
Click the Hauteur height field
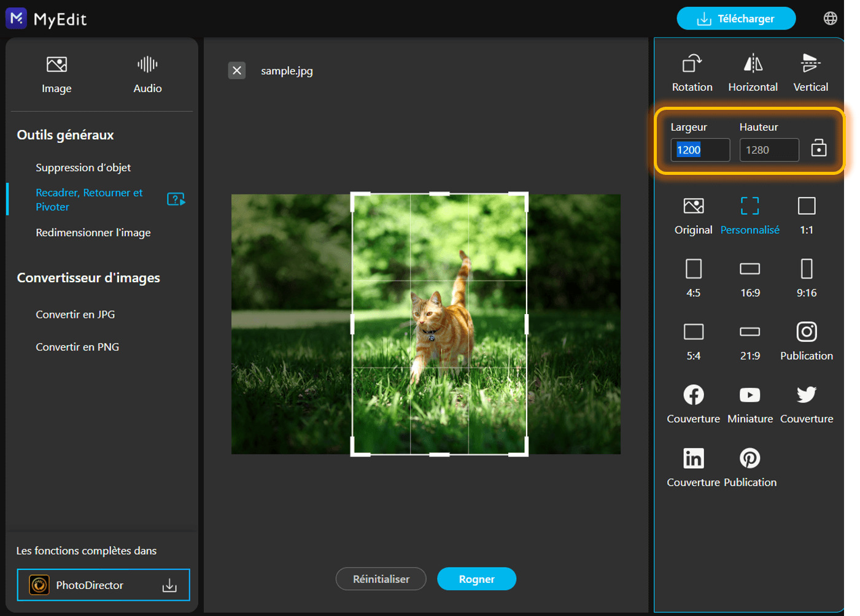click(x=769, y=150)
